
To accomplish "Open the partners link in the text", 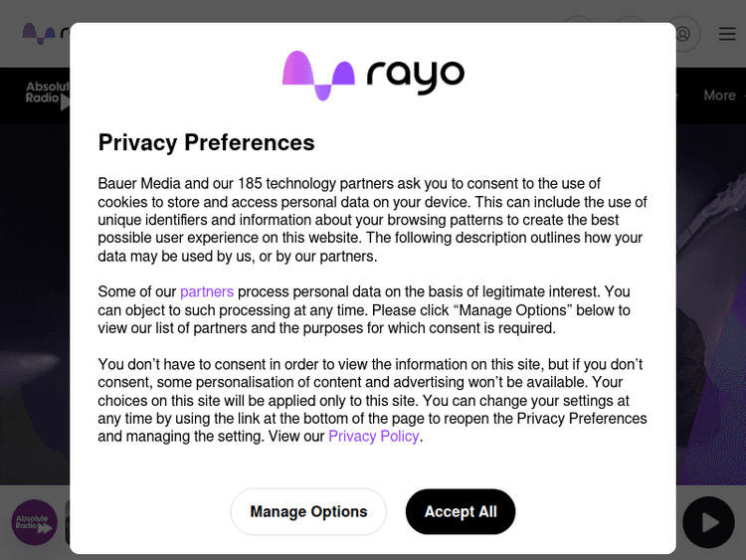I will tap(207, 291).
